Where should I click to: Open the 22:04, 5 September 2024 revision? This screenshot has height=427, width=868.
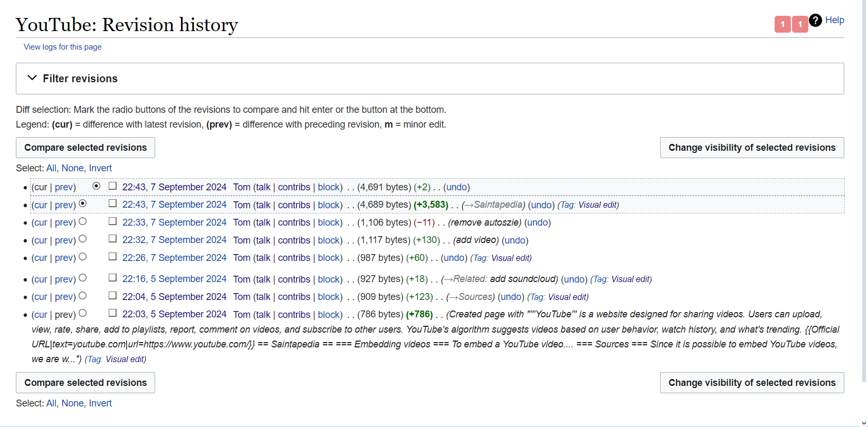coord(174,297)
